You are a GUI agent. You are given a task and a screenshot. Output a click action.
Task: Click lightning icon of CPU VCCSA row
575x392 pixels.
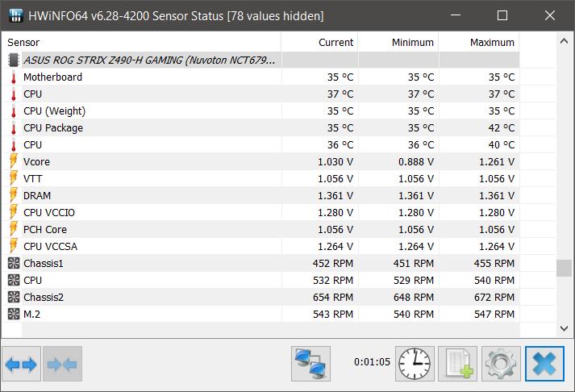click(14, 246)
